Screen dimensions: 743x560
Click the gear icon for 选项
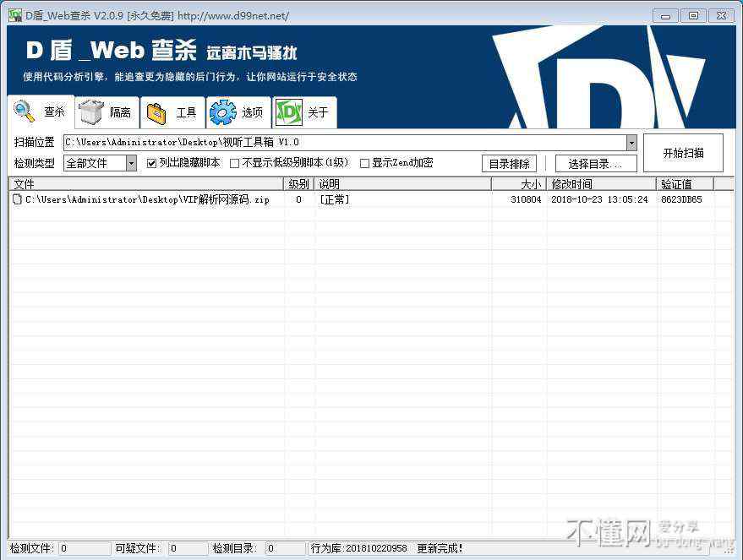[222, 112]
